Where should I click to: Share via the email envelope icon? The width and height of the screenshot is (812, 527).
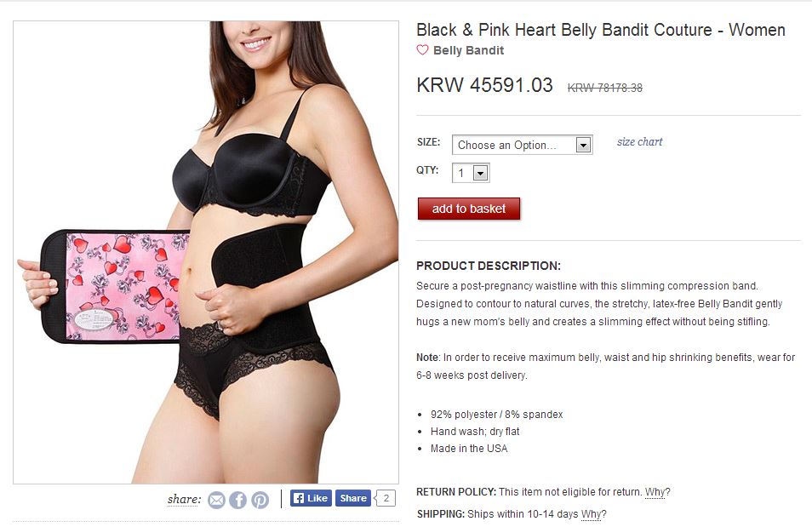pyautogui.click(x=216, y=500)
